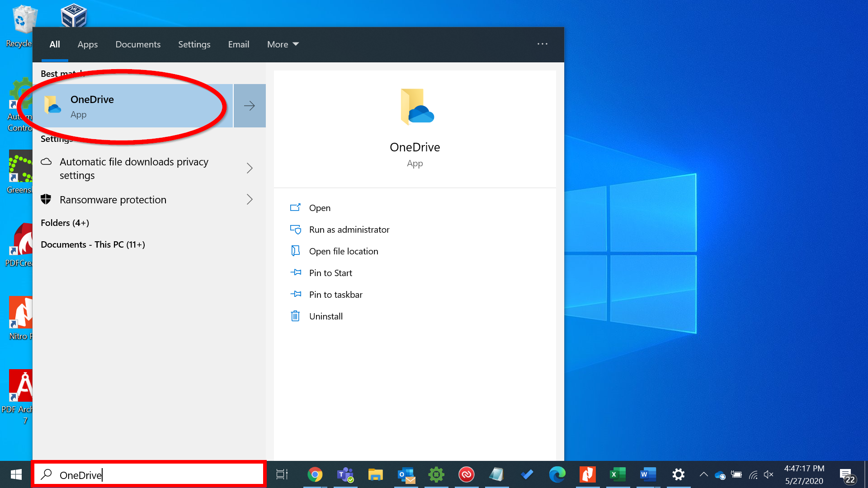Screen dimensions: 868x488
Task: Click Uninstall for OneDrive
Action: click(x=326, y=316)
